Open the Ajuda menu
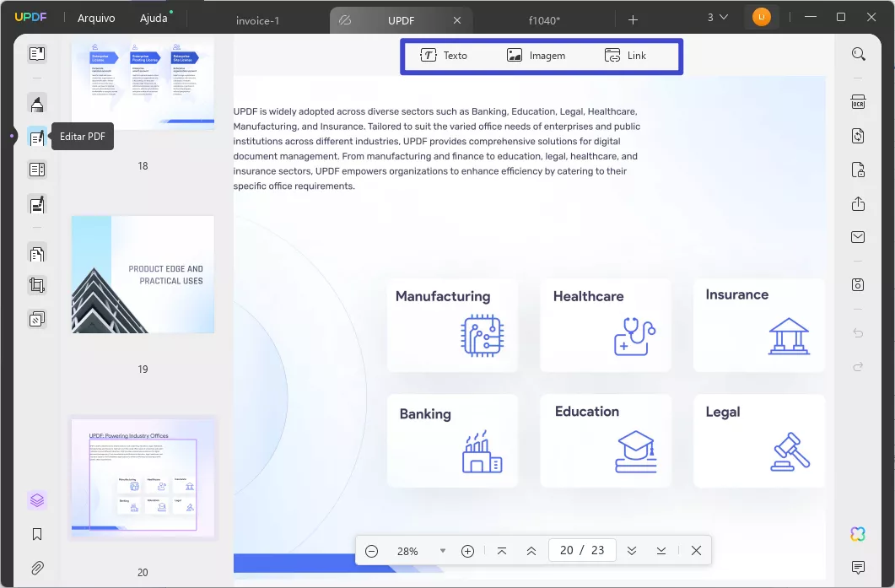The image size is (895, 588). pyautogui.click(x=154, y=19)
